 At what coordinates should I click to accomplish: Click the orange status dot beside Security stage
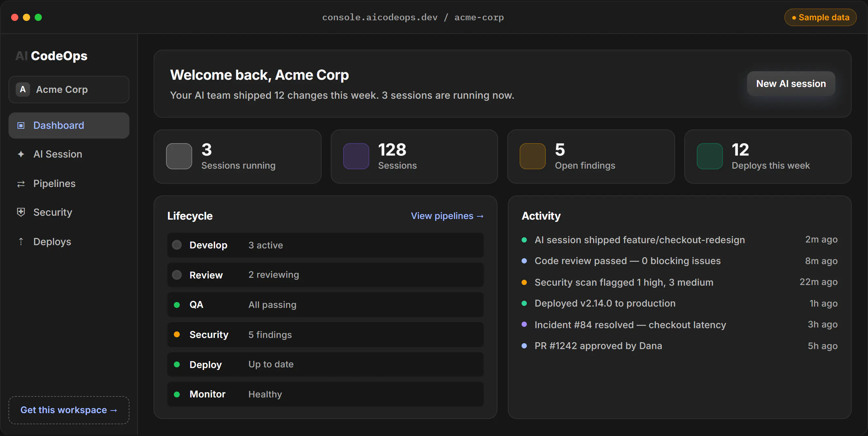pyautogui.click(x=176, y=335)
